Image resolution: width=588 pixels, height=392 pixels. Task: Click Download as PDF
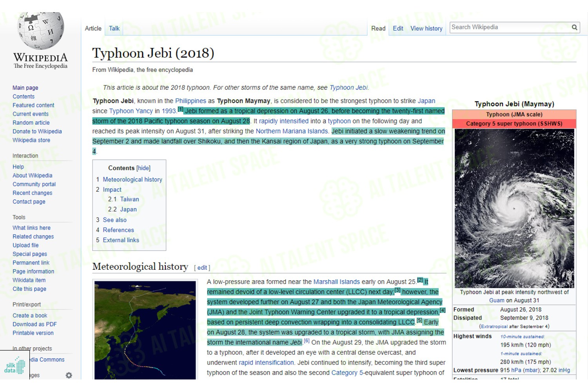pos(34,324)
